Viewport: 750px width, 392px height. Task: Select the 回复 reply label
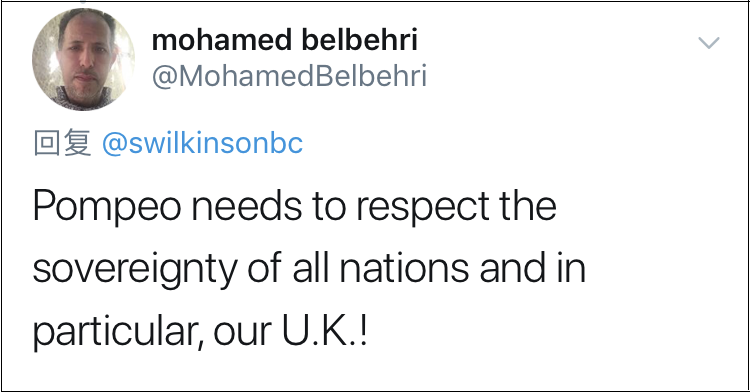point(62,142)
